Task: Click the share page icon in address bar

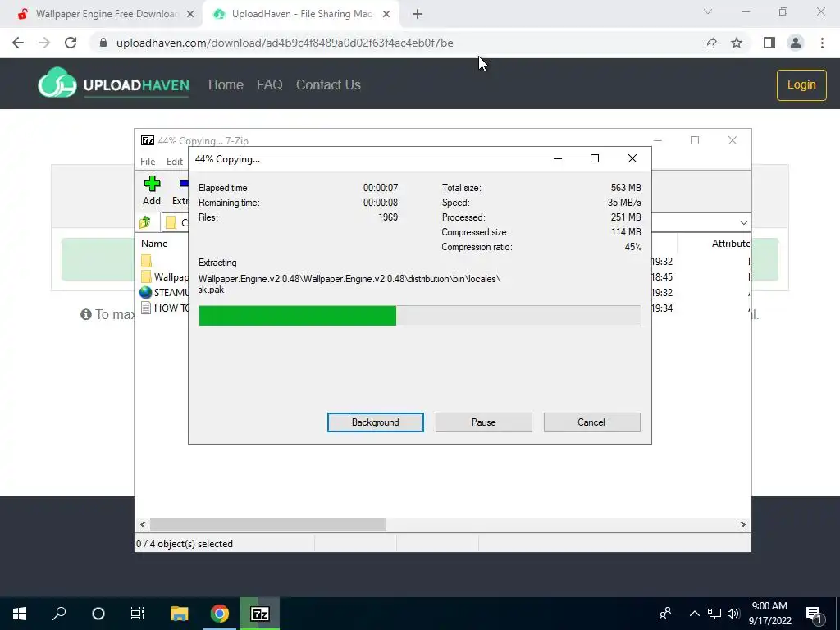Action: (x=710, y=43)
